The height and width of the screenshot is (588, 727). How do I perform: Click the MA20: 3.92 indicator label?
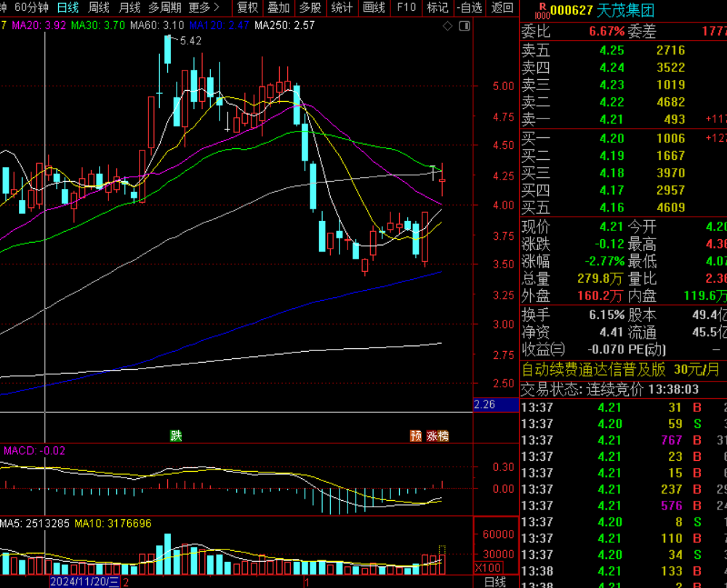pos(39,25)
